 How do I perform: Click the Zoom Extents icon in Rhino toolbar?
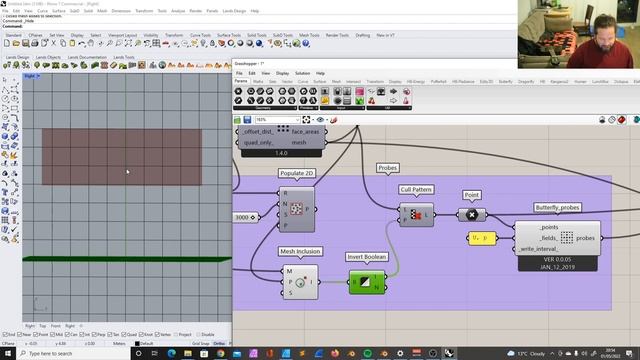(x=128, y=43)
